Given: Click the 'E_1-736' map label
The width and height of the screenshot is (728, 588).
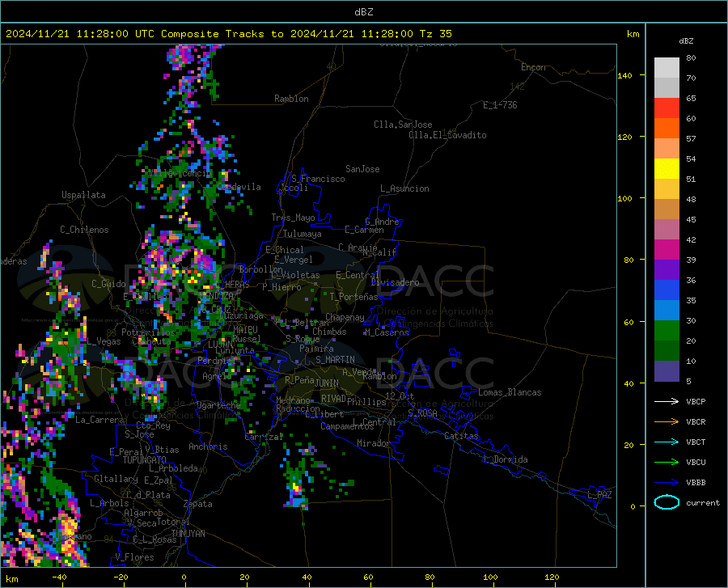Looking at the screenshot, I should 500,105.
